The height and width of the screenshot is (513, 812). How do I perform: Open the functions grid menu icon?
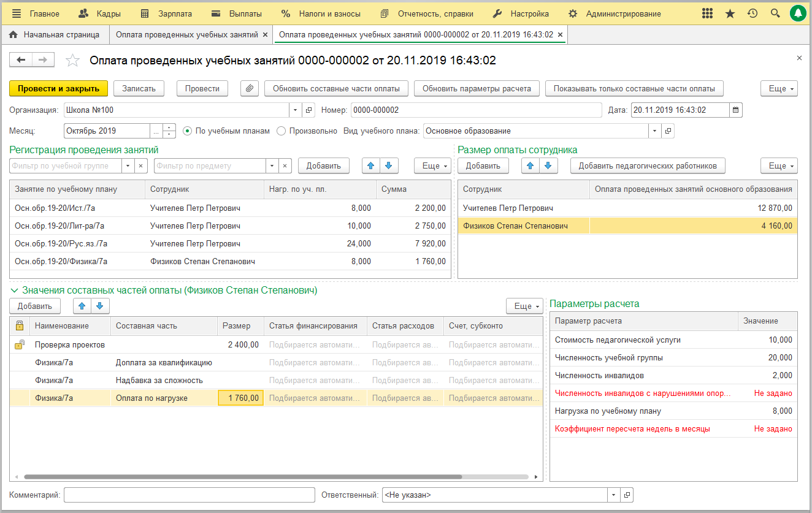707,13
